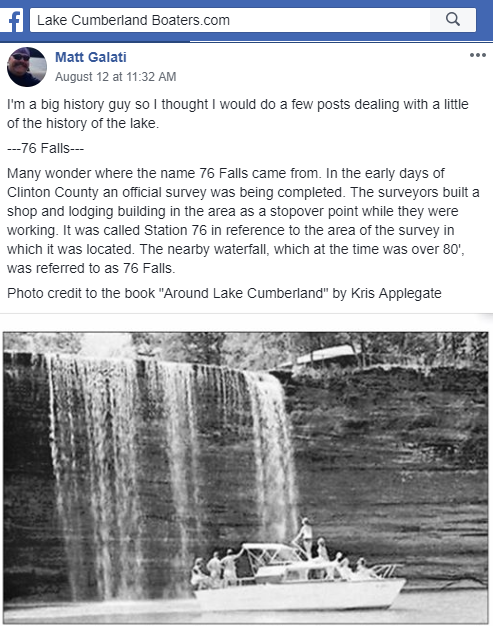494x626 pixels.
Task: Click the treeline at the photo's top
Action: [246, 343]
